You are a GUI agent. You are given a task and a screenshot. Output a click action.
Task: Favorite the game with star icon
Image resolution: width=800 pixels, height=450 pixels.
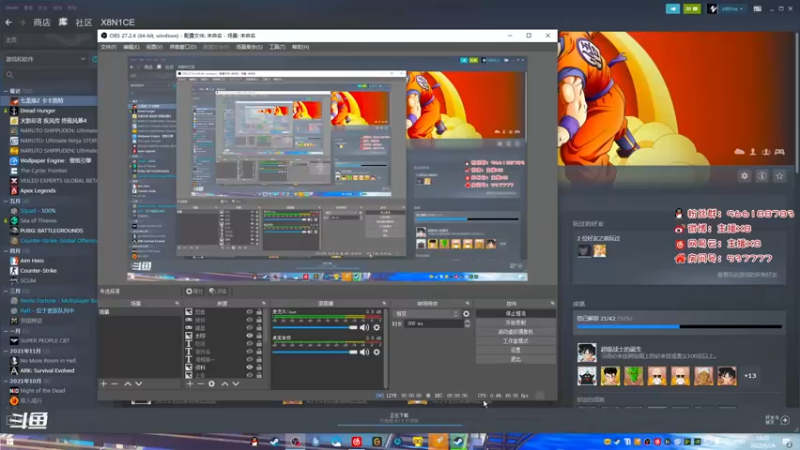(779, 176)
